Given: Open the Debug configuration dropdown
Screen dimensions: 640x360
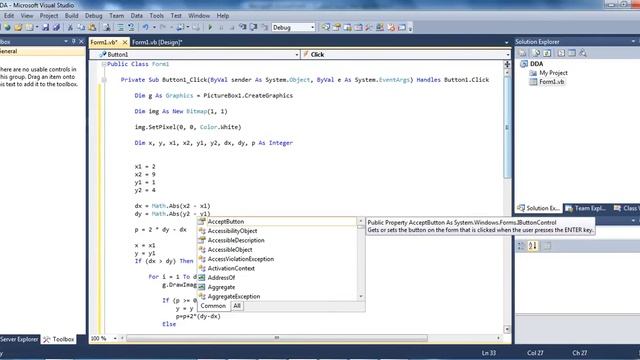Looking at the screenshot, I should (313, 27).
